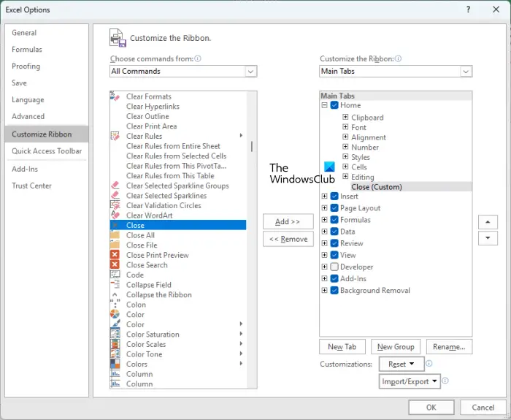Click the Clear Validation Circles icon
This screenshot has height=420, width=511.
coord(115,205)
